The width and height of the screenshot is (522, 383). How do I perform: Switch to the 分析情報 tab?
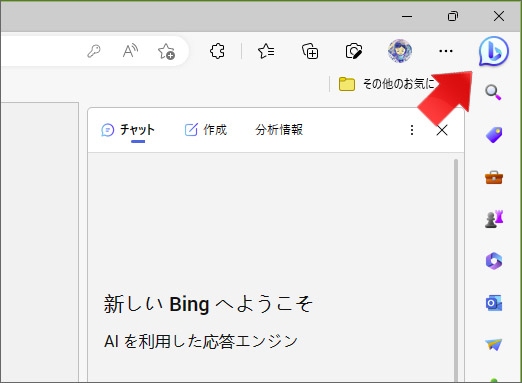point(279,130)
